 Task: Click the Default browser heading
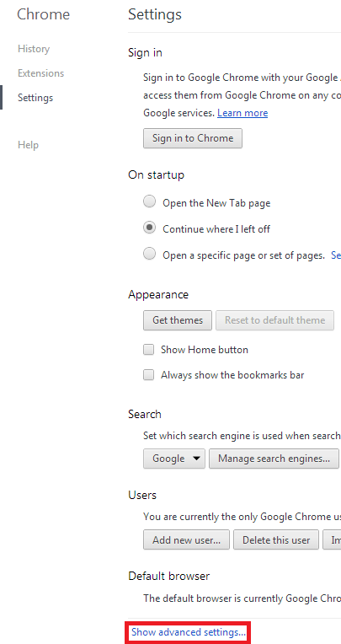[x=168, y=576]
